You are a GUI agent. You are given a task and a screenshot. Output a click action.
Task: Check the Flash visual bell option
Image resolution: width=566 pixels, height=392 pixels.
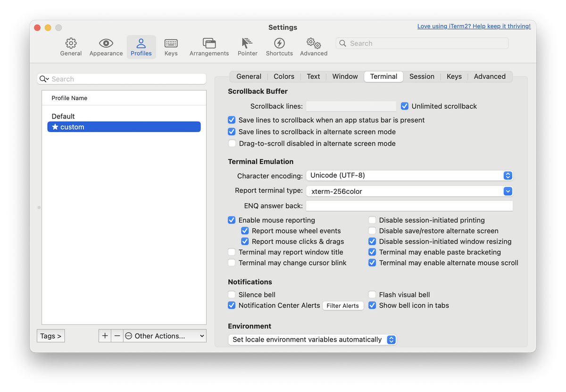pyautogui.click(x=372, y=294)
